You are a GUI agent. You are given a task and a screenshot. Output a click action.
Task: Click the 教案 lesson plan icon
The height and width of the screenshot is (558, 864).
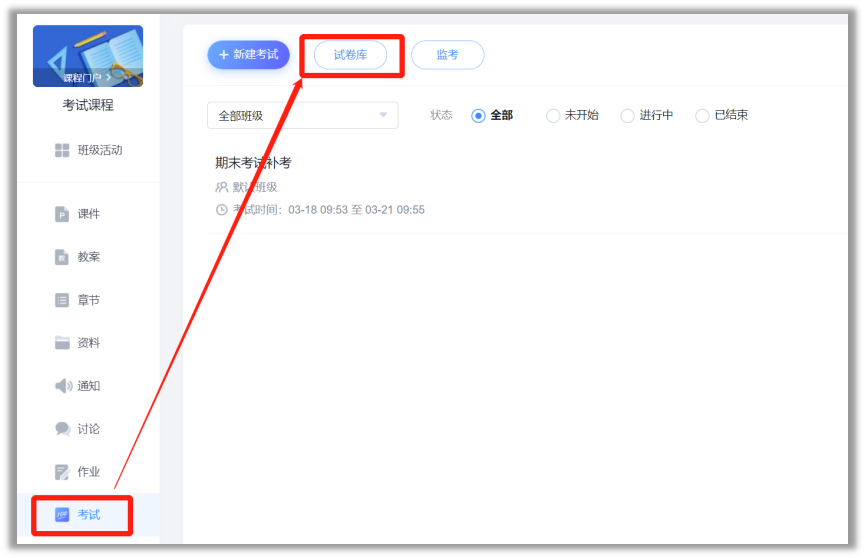pos(62,257)
